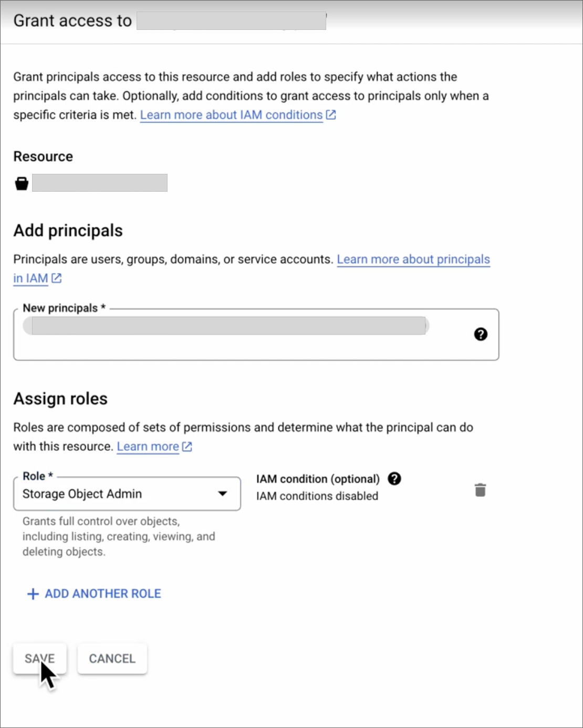Screen dimensions: 583x728
Task: Click the external-link icon beside roles Learn more
Action: pyautogui.click(x=187, y=446)
